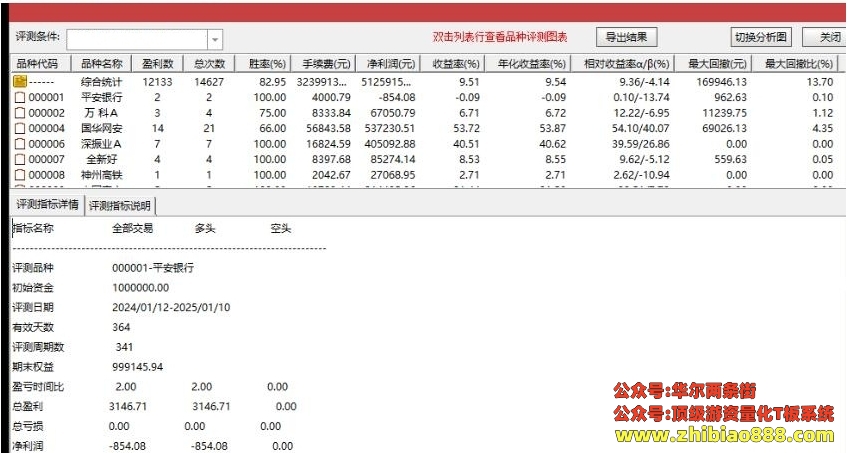Click stock code 000006
Image resolution: width=850 pixels, height=453 pixels.
tap(47, 144)
